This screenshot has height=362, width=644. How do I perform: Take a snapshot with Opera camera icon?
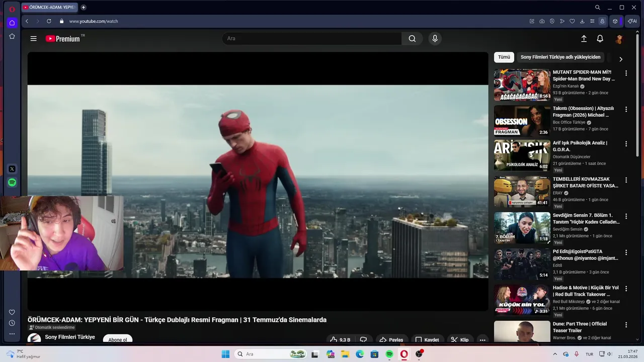click(542, 21)
